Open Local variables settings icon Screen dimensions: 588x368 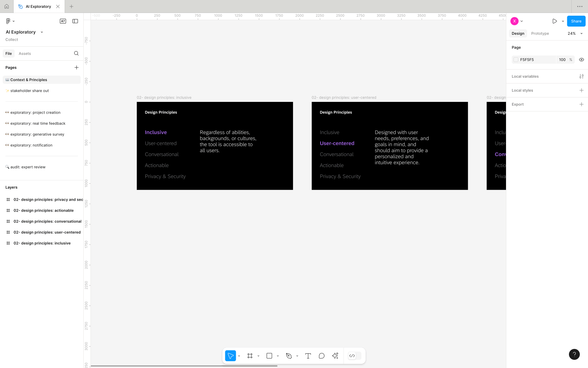pos(582,76)
